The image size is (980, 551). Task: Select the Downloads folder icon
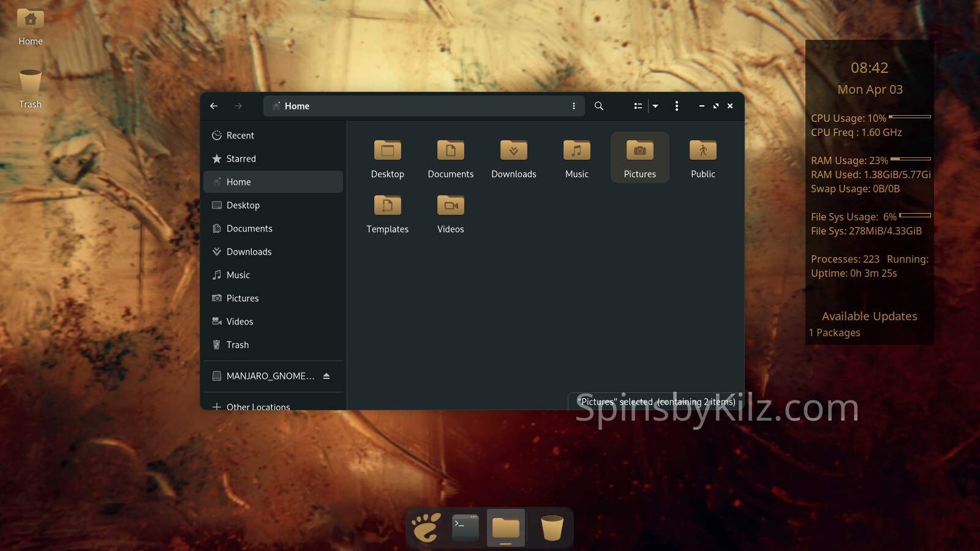point(513,151)
